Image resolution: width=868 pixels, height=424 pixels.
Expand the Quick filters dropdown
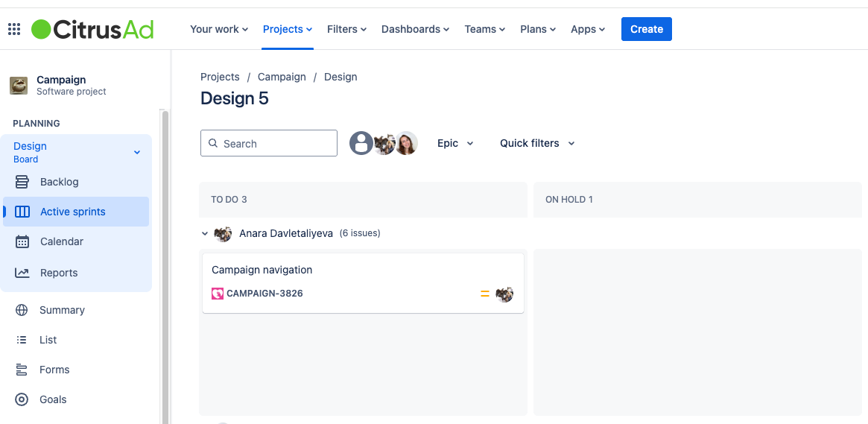[537, 143]
